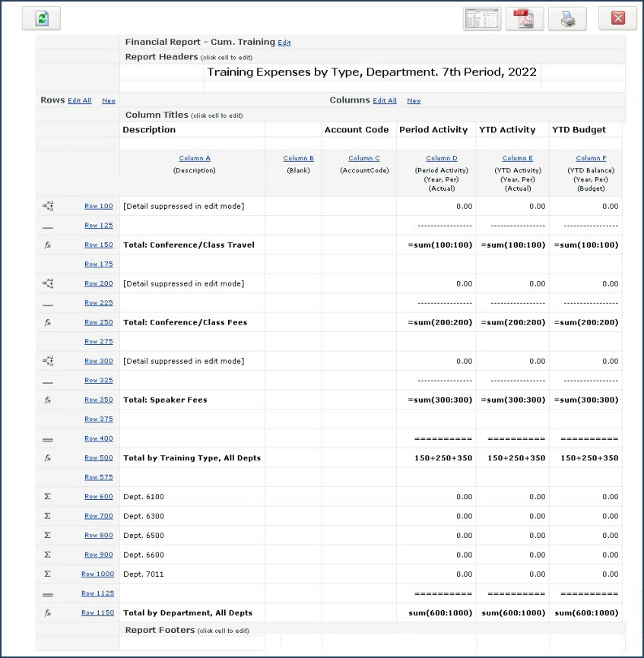The height and width of the screenshot is (658, 644).
Task: Click the fx formula icon beside Row 150
Action: pyautogui.click(x=48, y=245)
